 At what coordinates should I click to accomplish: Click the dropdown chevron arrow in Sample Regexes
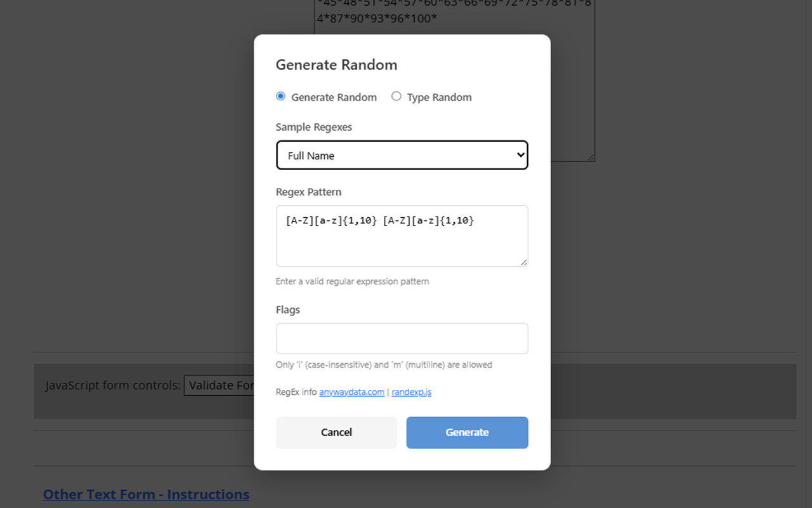point(520,155)
